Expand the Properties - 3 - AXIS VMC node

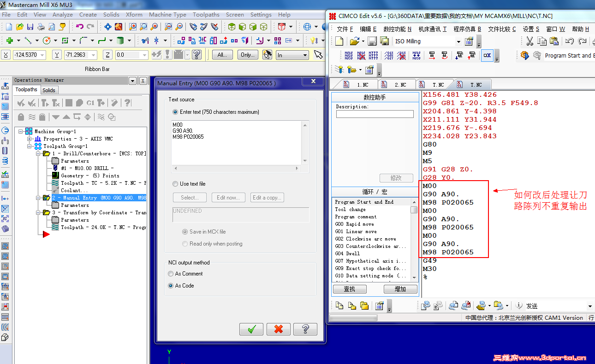click(30, 139)
